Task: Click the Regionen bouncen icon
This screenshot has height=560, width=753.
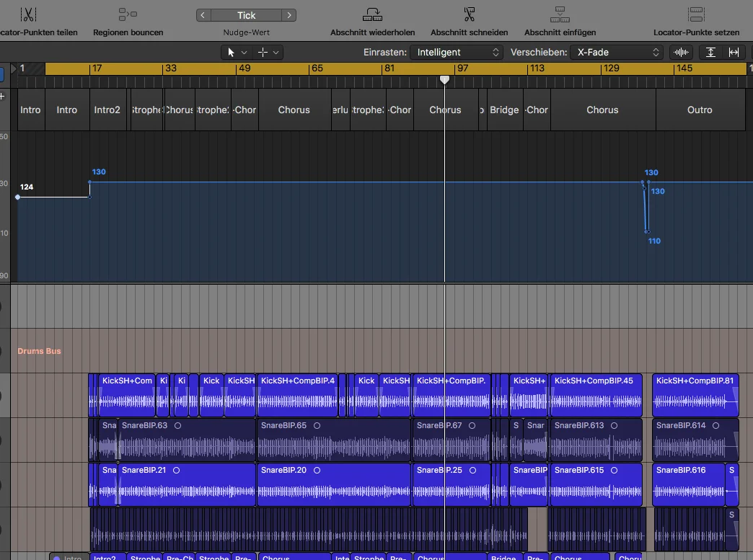Action: click(128, 14)
